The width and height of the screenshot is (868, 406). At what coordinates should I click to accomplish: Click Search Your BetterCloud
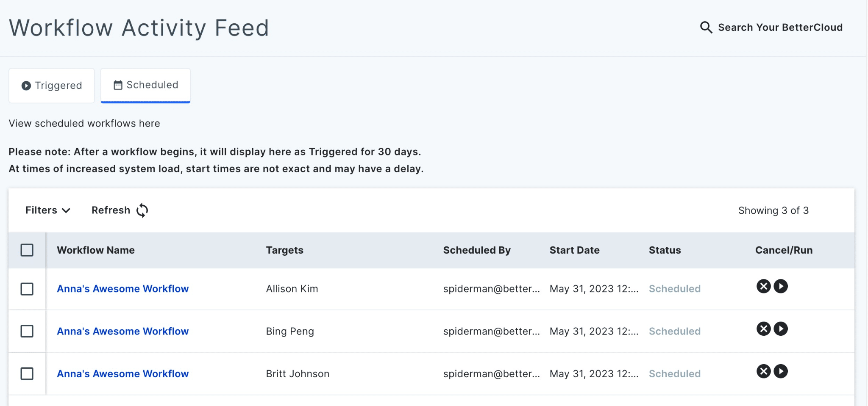click(780, 27)
